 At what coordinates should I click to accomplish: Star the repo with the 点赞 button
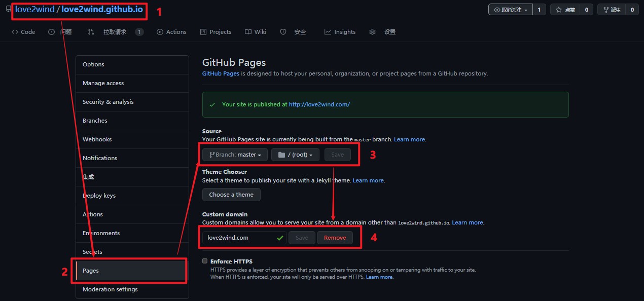point(565,10)
